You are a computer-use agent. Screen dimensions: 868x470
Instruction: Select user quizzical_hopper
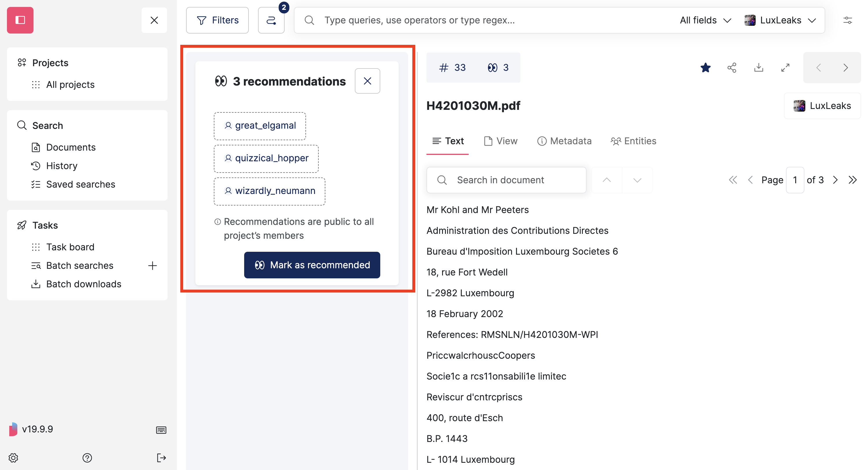[x=266, y=158]
